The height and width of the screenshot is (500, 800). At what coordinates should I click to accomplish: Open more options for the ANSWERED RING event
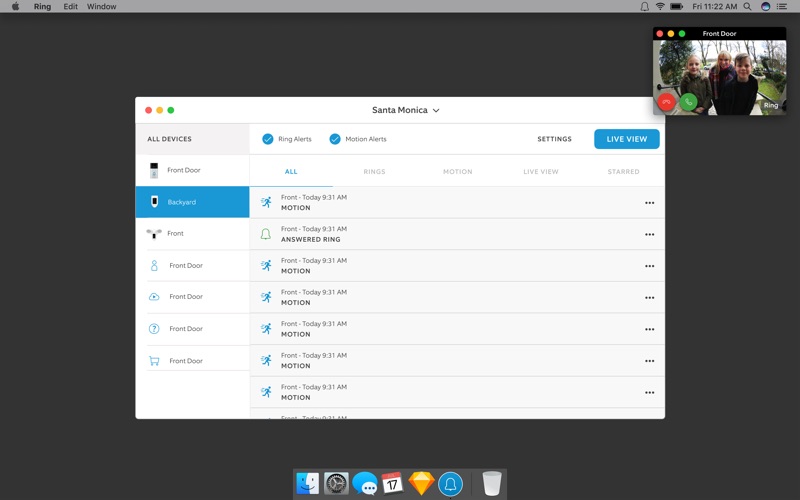(649, 234)
